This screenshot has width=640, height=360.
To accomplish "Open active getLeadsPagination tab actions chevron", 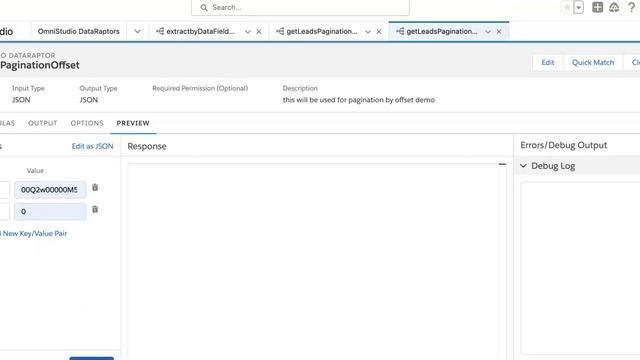I will click(487, 31).
